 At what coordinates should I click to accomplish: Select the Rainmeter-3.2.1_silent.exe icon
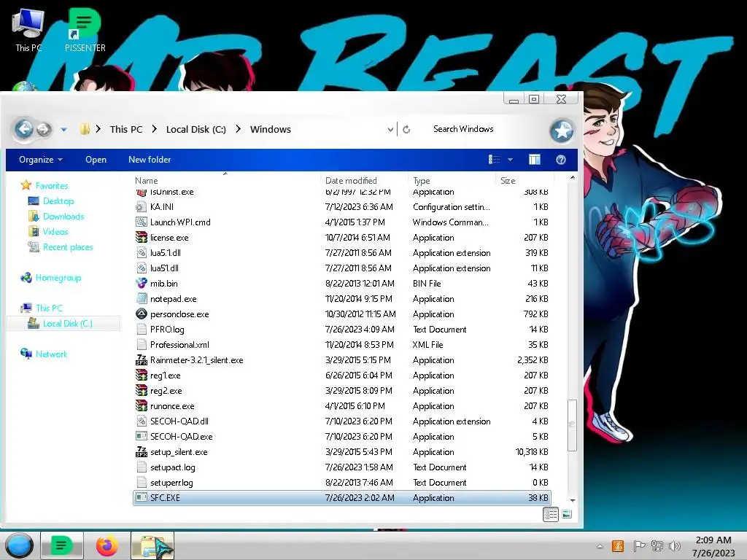tap(141, 360)
